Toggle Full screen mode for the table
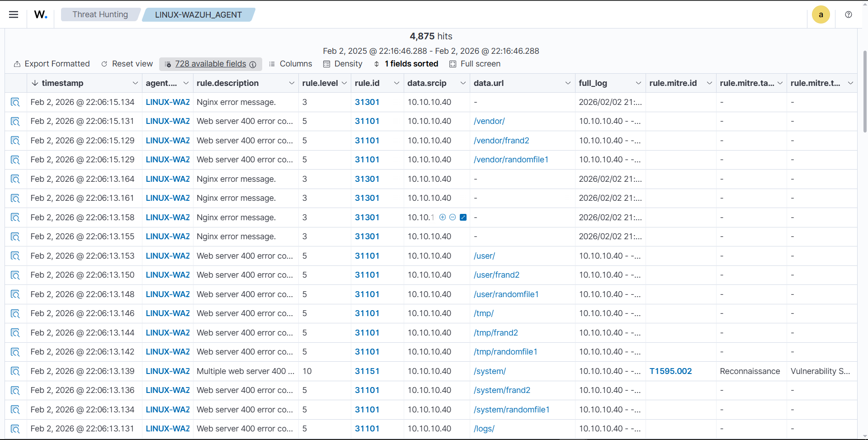The height and width of the screenshot is (440, 868). [475, 64]
